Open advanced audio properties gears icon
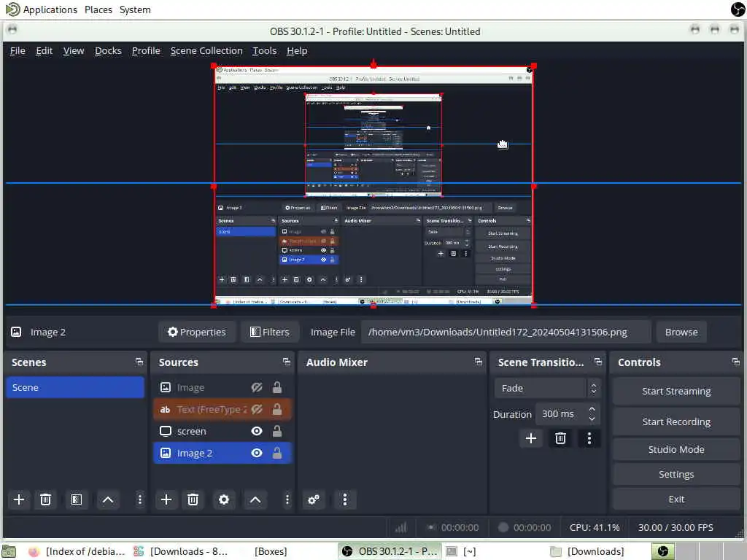The image size is (747, 560). (314, 499)
